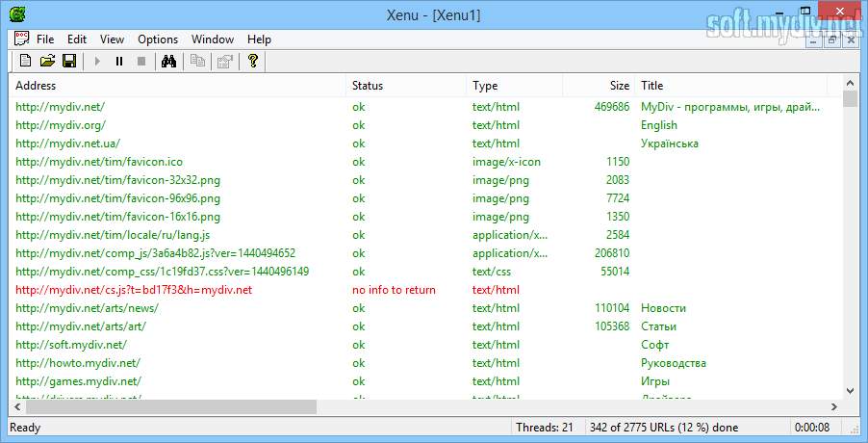The height and width of the screenshot is (443, 868).
Task: Open the View menu
Action: [x=112, y=39]
